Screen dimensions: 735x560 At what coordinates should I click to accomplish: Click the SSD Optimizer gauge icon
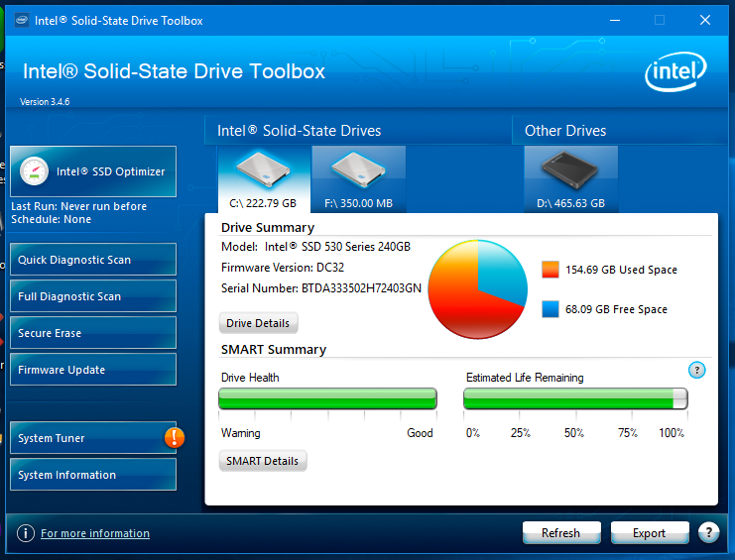[34, 171]
